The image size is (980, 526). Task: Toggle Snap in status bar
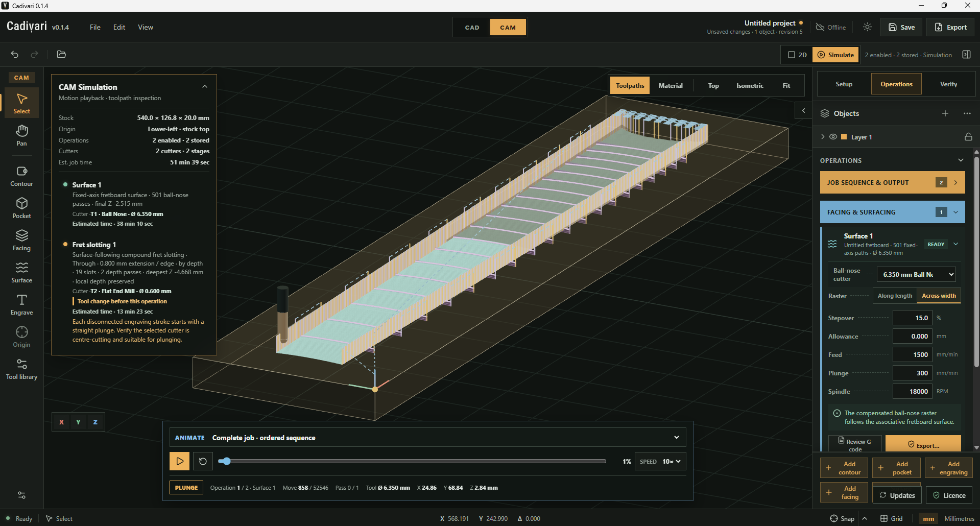(842, 518)
